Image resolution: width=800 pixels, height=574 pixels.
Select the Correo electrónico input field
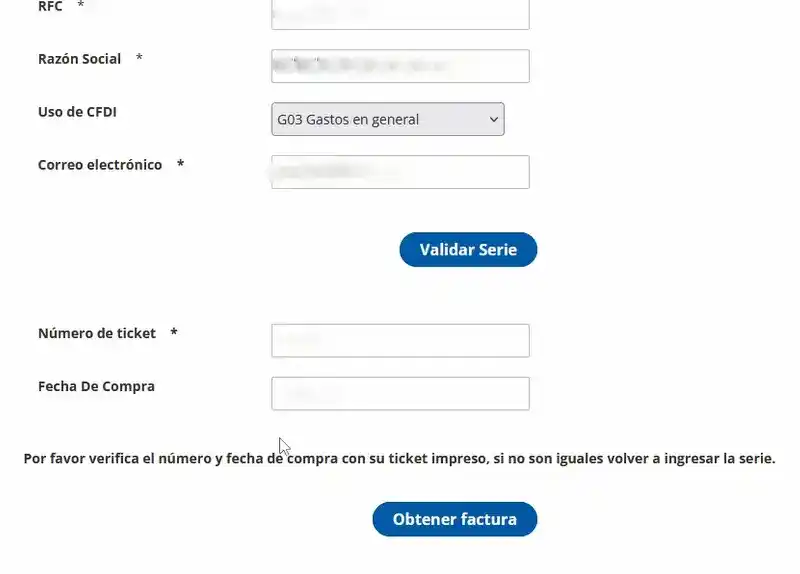[401, 172]
